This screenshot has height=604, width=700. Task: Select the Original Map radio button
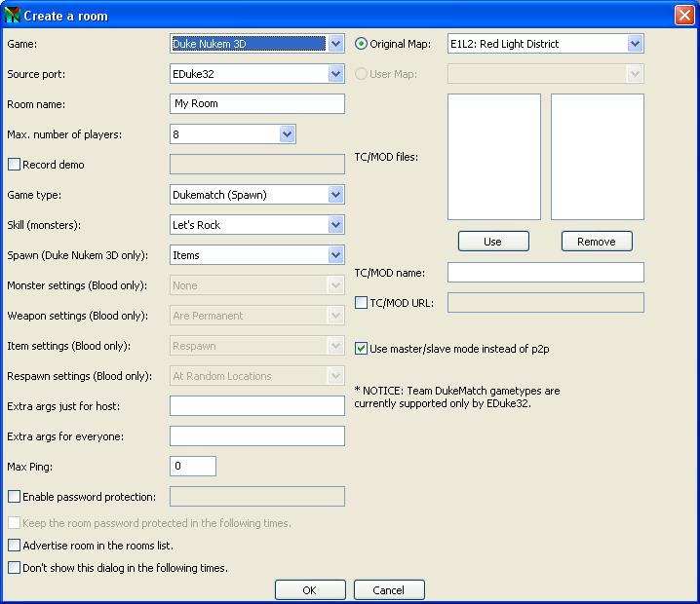(x=361, y=44)
